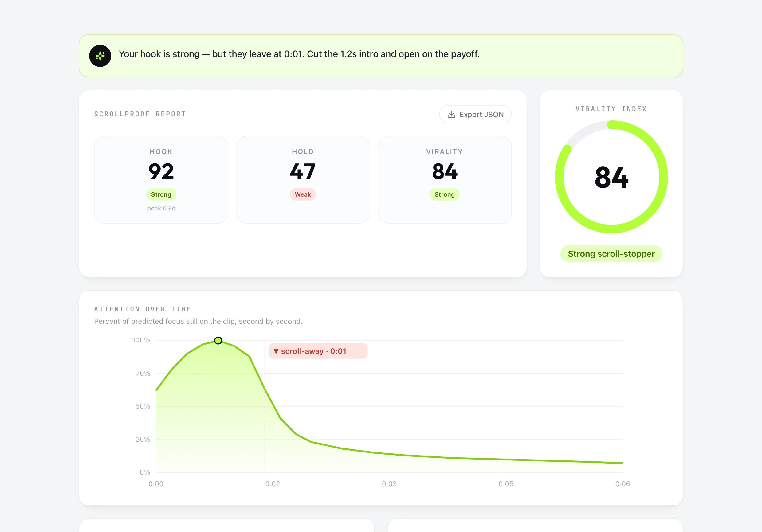Click the Strong scroll-stopper label
762x532 pixels.
611,254
